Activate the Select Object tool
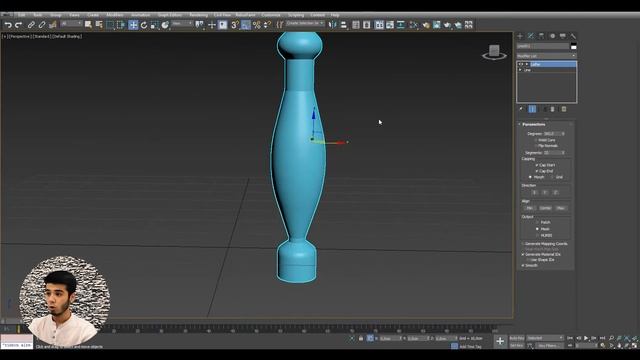The width and height of the screenshot is (640, 360). click(88, 25)
